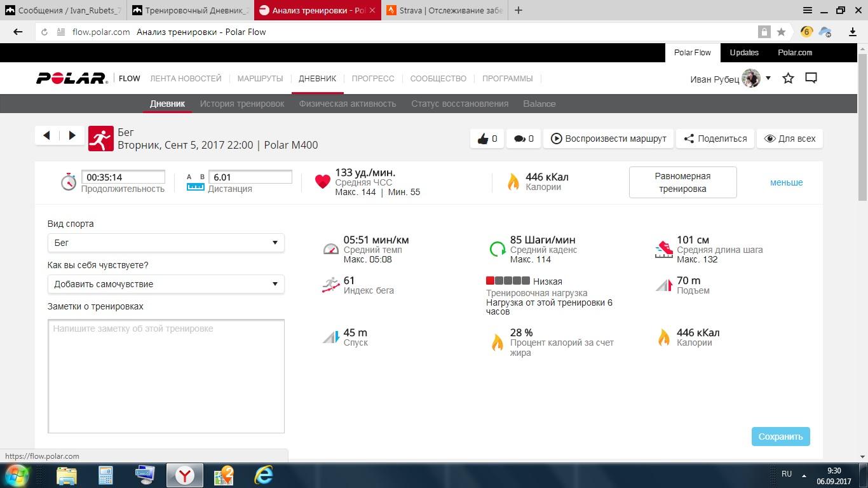Open the 'ПРОГРЕСС' menu item
This screenshot has height=488, width=868.
coord(373,79)
